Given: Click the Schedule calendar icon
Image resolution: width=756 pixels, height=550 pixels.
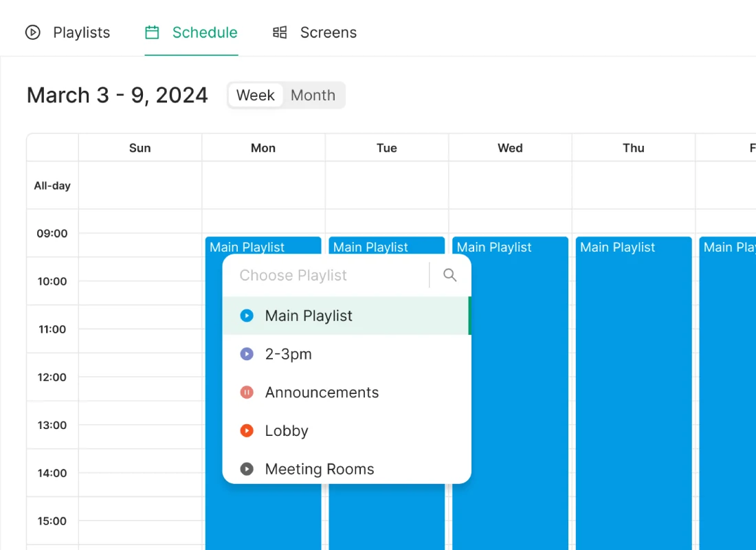Looking at the screenshot, I should 152,32.
